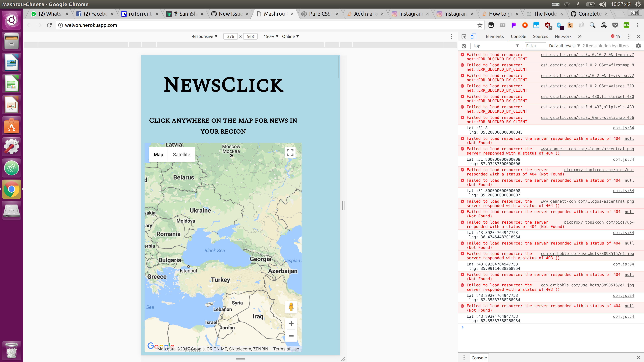Select the Map view type
Image resolution: width=644 pixels, height=362 pixels.
point(158,155)
